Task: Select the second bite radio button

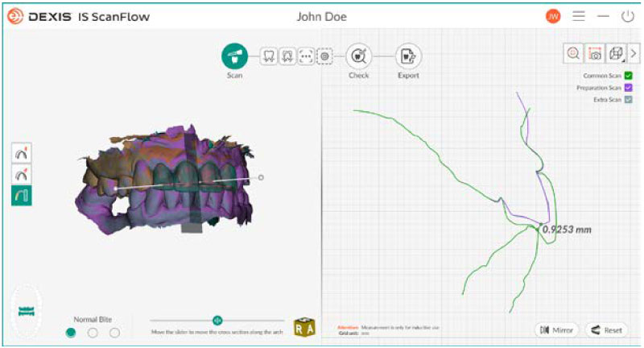Action: pyautogui.click(x=93, y=332)
